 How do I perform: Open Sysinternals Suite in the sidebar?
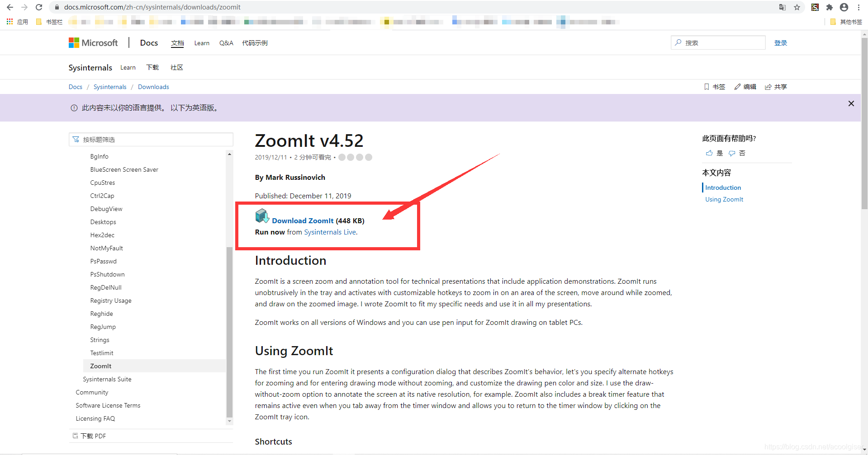107,379
